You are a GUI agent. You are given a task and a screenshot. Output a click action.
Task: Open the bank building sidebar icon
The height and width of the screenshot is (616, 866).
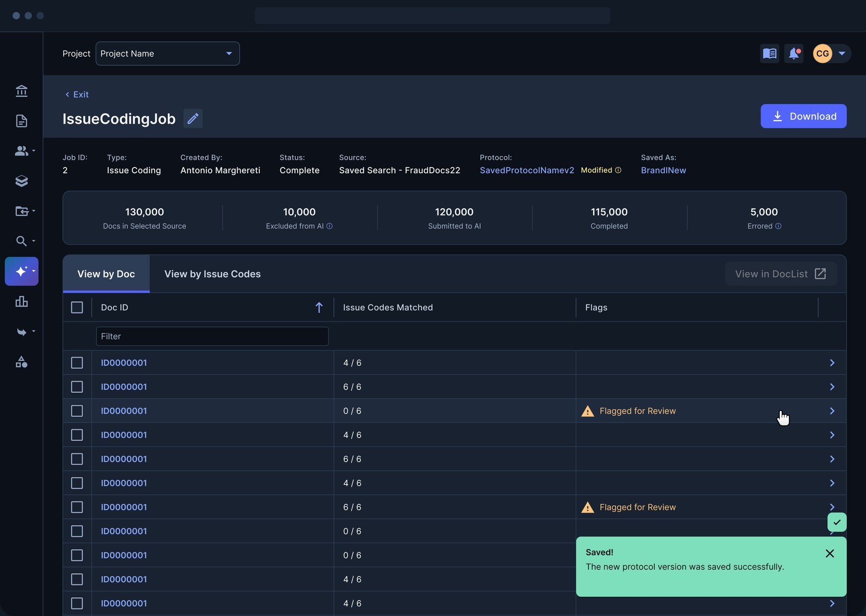[x=22, y=90]
